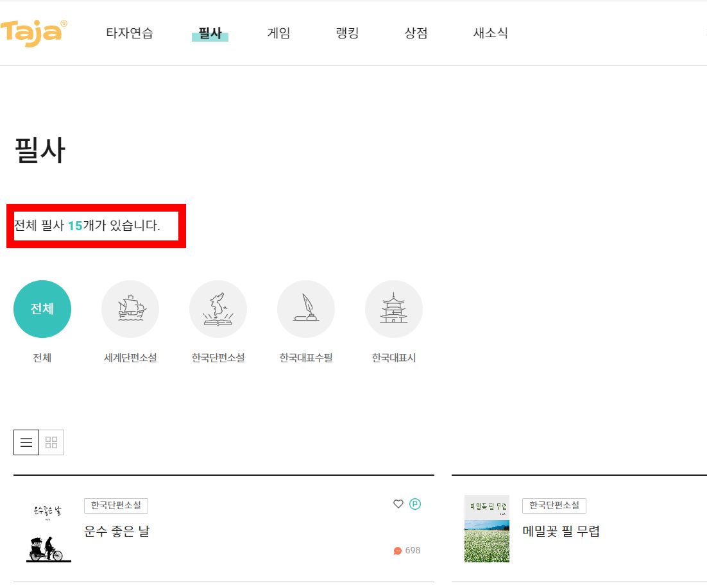
Task: Expand the 한국단편소설 tag on 운수 좋은 날
Action: coord(116,505)
